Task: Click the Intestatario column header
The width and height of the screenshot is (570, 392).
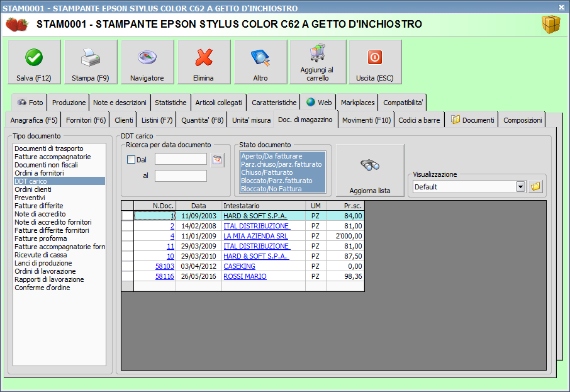Action: pos(264,206)
